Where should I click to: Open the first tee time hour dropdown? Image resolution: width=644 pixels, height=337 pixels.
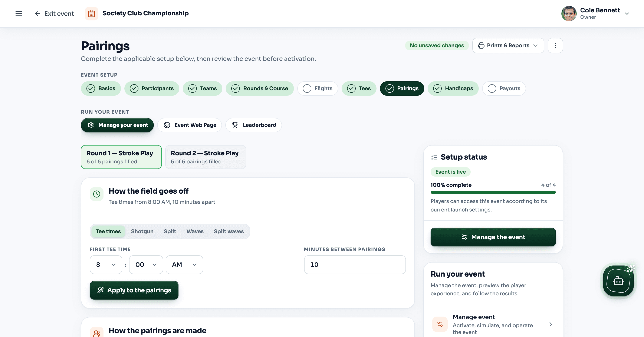pyautogui.click(x=106, y=264)
